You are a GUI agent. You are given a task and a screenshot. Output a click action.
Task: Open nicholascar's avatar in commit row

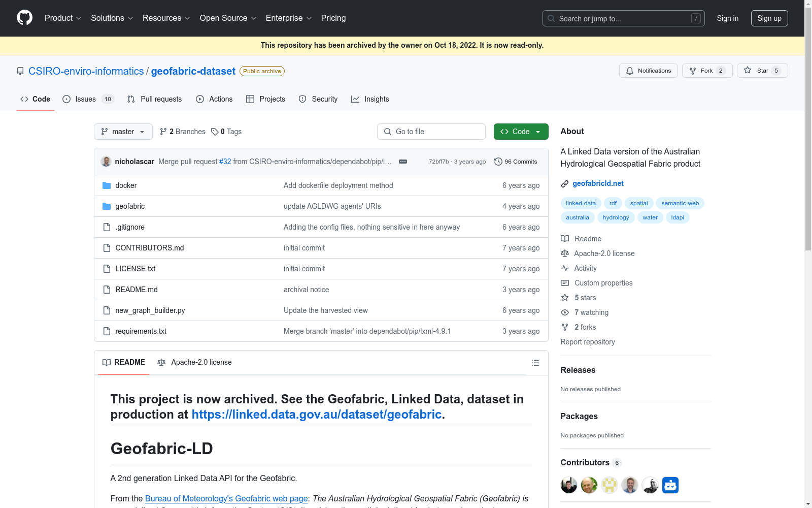[x=106, y=162]
